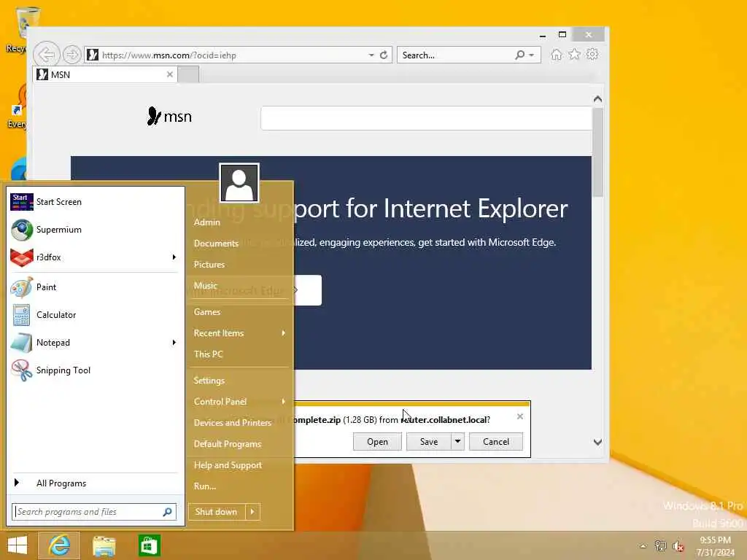Click page scrollbar down arrow
Image resolution: width=747 pixels, height=560 pixels.
[597, 442]
